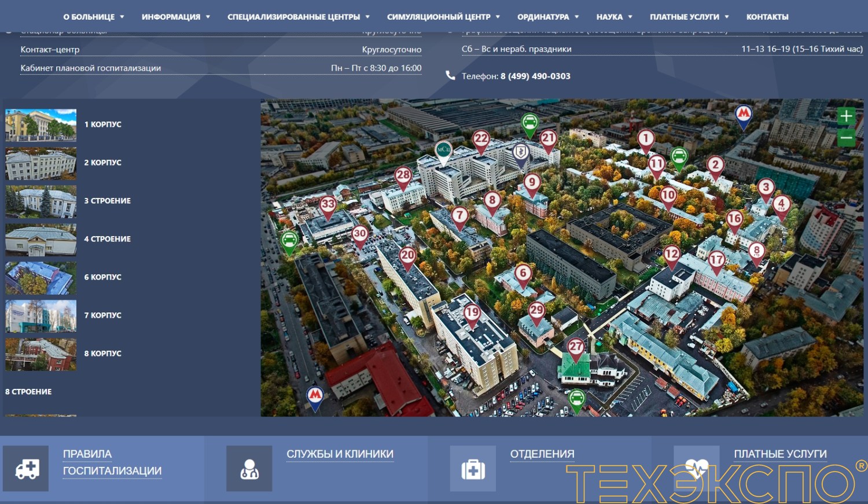Open map marker number 30
Image resolution: width=868 pixels, height=504 pixels.
pyautogui.click(x=359, y=236)
